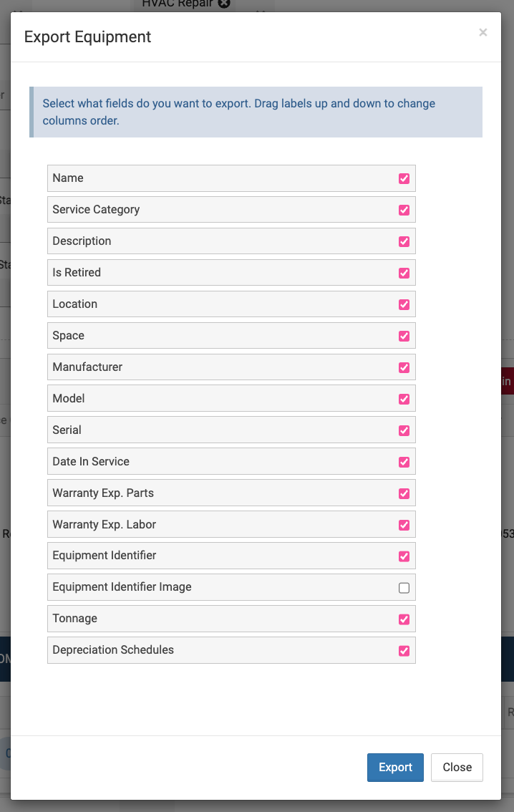Select the Equipment Identifier label row
This screenshot has height=812, width=514.
(215, 556)
